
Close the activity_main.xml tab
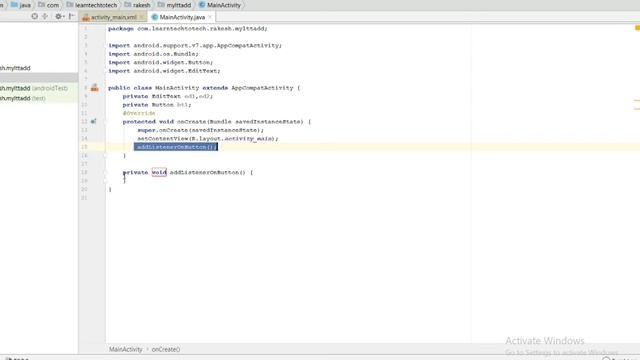click(142, 17)
